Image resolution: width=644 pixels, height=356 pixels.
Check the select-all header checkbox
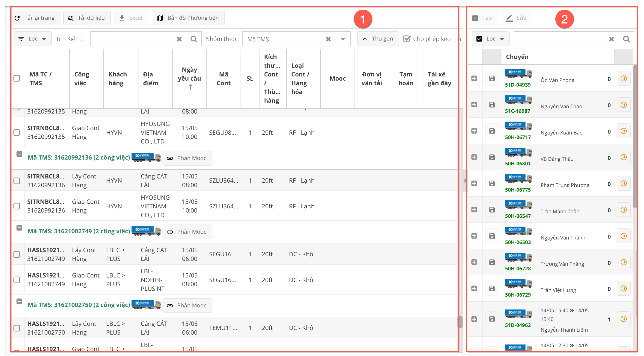point(17,78)
